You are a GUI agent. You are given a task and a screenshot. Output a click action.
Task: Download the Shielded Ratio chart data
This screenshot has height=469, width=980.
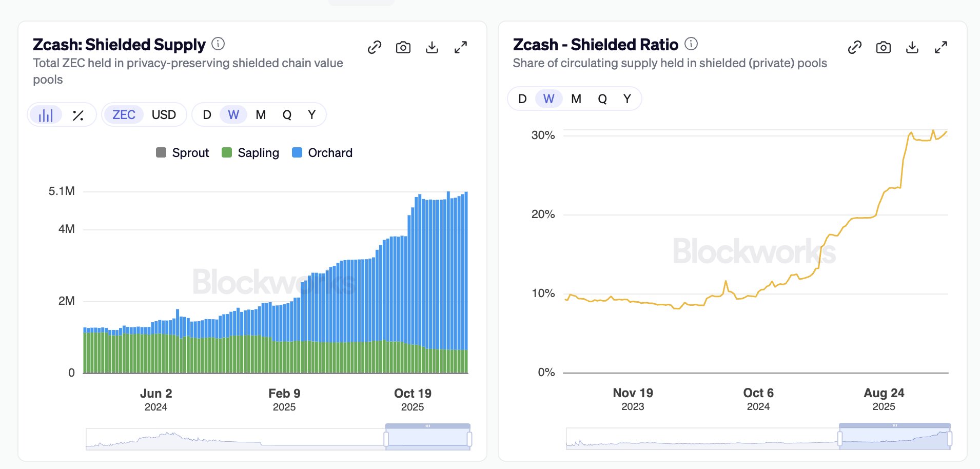tap(912, 48)
